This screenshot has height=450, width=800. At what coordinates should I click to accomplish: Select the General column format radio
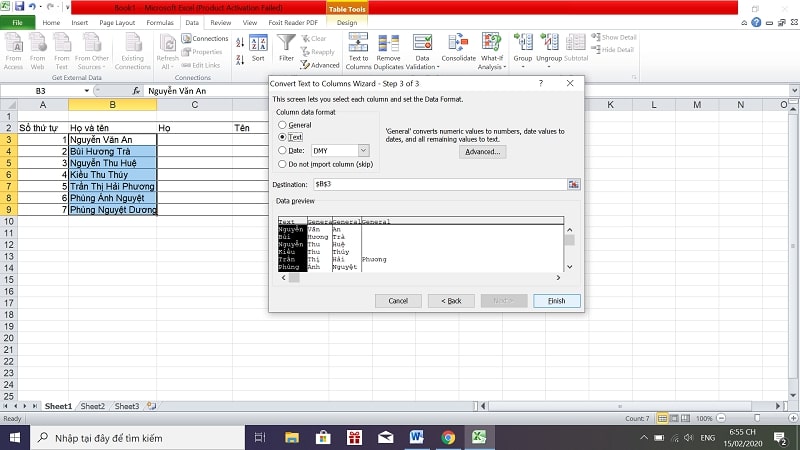282,125
